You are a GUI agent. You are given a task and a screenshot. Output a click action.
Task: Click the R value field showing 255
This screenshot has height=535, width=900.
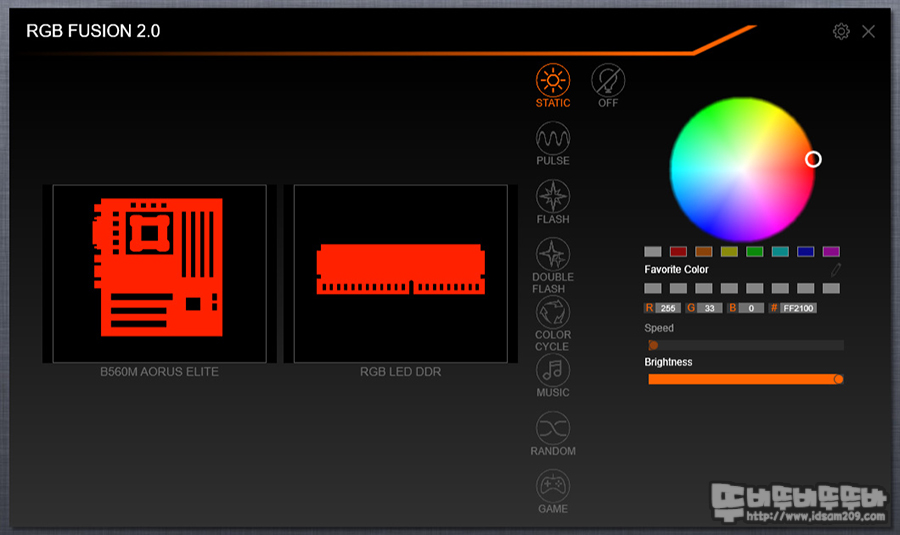pos(668,308)
